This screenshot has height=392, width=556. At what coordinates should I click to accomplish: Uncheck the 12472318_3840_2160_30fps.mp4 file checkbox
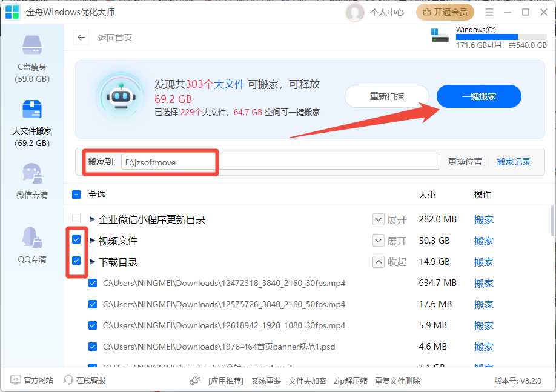pyautogui.click(x=93, y=283)
